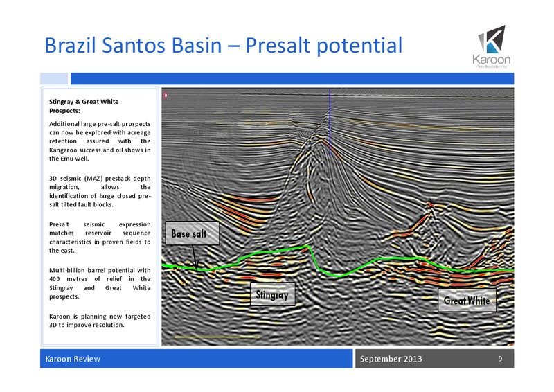Screen dimensions: 554x392
Task: Click the yellow scale bar on the seismic image
Action: click(x=217, y=337)
